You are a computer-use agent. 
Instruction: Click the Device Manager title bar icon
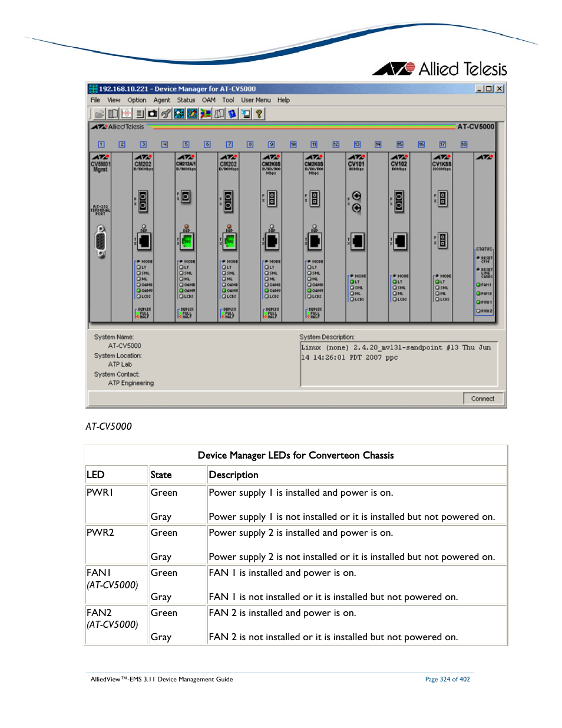(93, 89)
